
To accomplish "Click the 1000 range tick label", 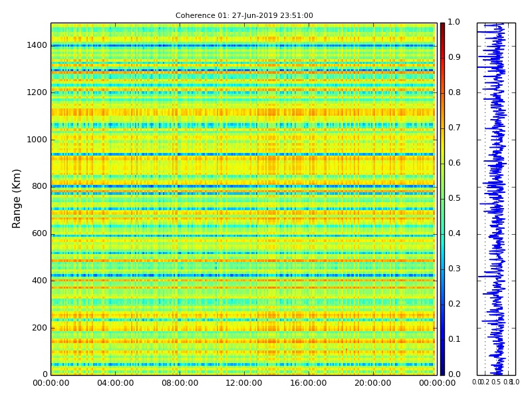I will pyautogui.click(x=37, y=140).
